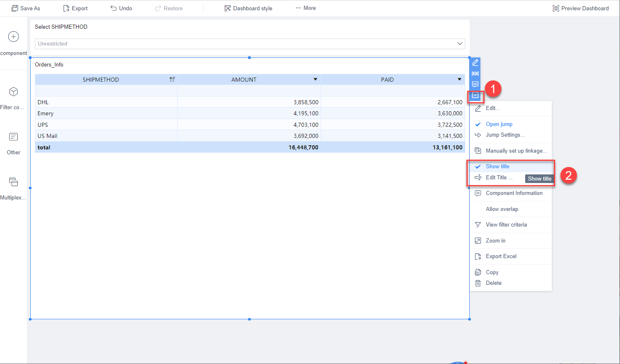
Task: Open Component Information
Action: tap(511, 193)
